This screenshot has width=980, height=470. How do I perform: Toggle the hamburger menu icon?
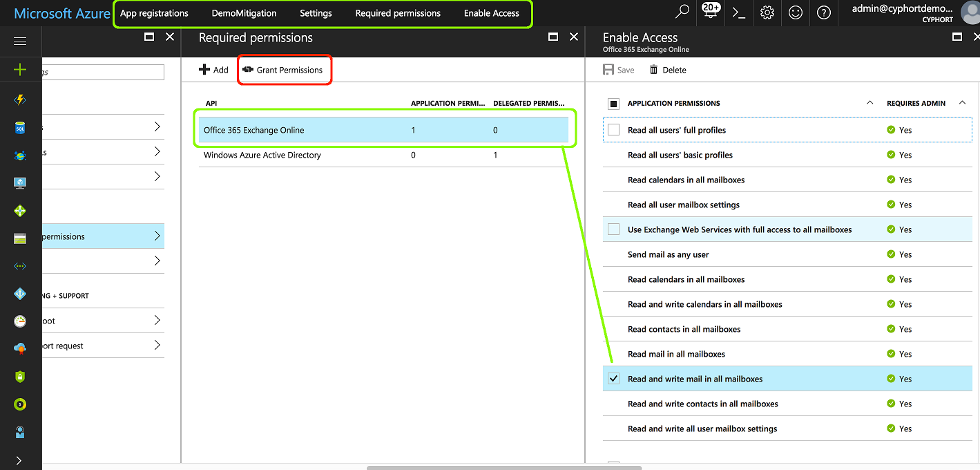tap(20, 41)
